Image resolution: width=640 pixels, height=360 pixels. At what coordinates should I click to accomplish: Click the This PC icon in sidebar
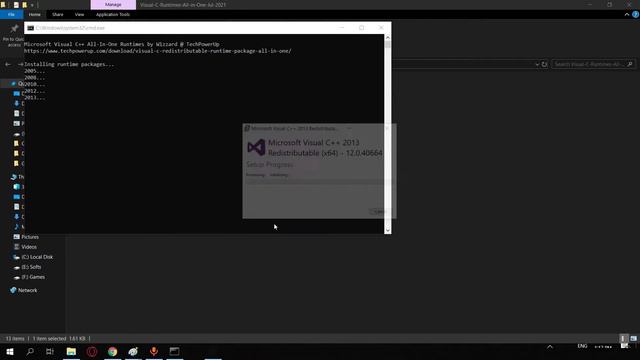[x=13, y=177]
